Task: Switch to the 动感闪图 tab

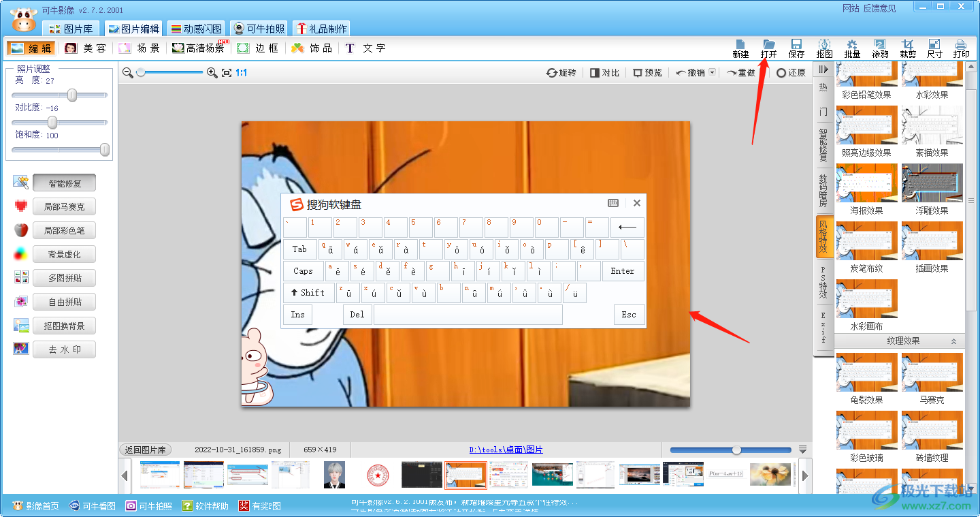Action: 197,29
